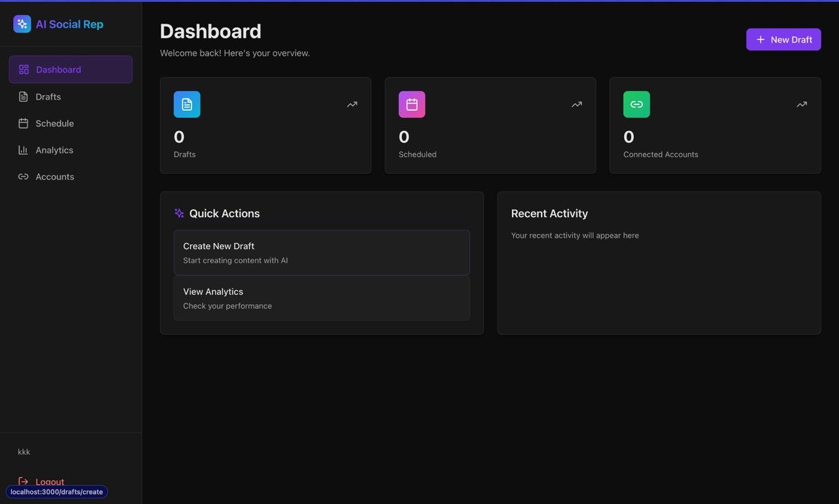The width and height of the screenshot is (839, 504).
Task: Select the Accounts link icon in sidebar
Action: pyautogui.click(x=22, y=176)
